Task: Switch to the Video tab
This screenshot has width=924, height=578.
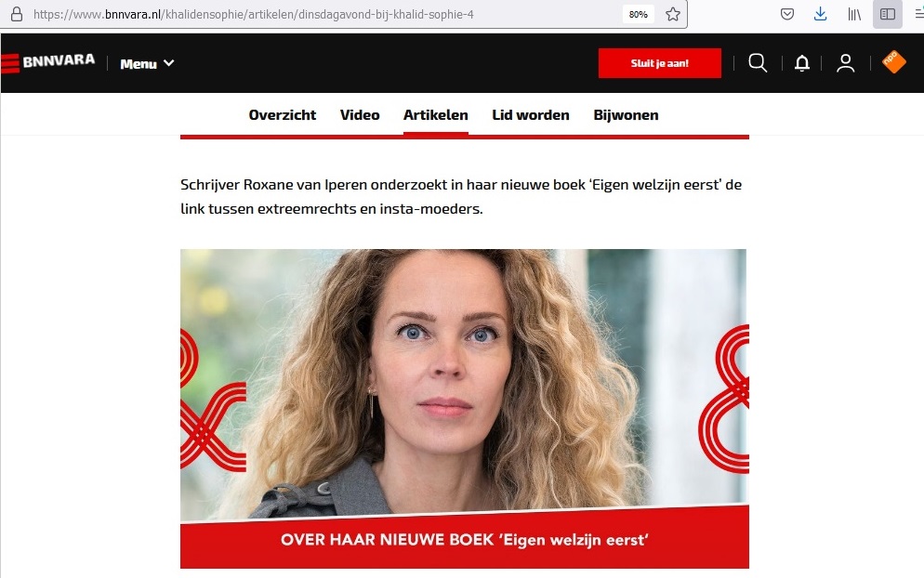Action: (x=360, y=115)
